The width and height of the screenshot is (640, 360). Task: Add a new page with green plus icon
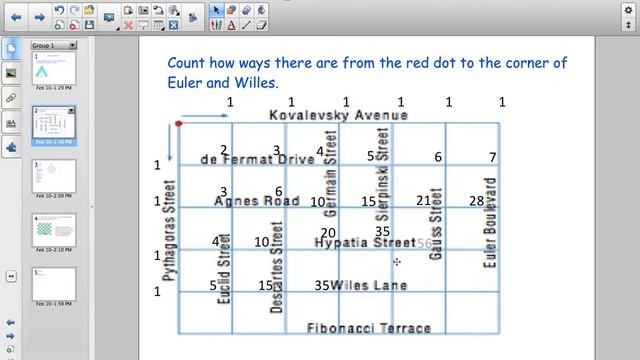coord(59,25)
